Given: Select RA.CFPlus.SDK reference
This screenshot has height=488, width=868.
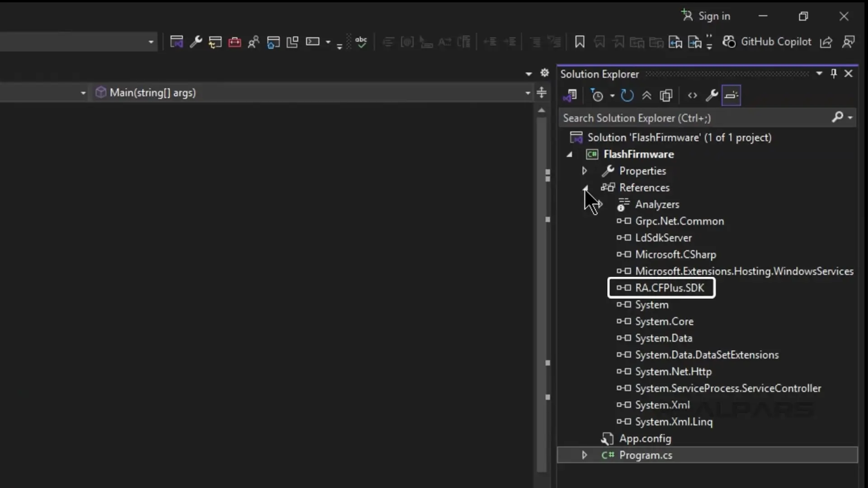Looking at the screenshot, I should point(669,288).
